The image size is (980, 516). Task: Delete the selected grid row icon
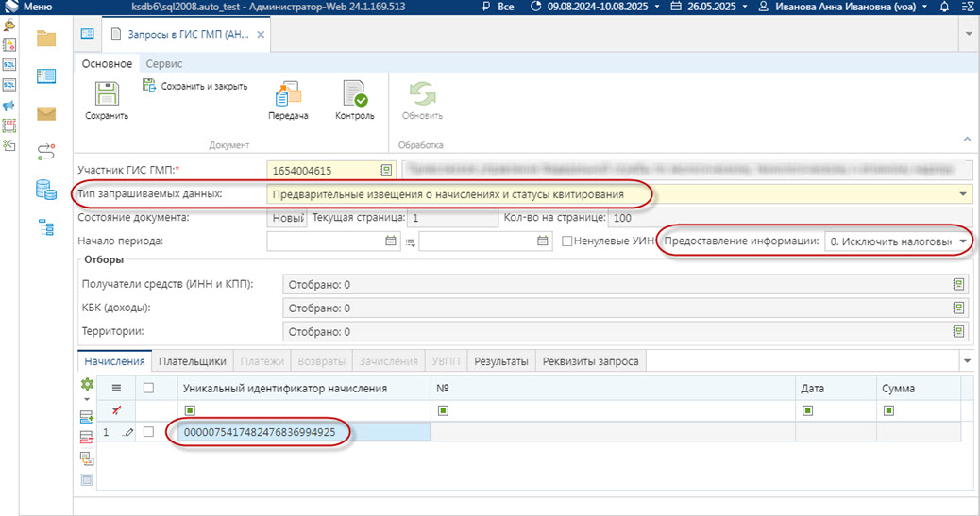(87, 438)
